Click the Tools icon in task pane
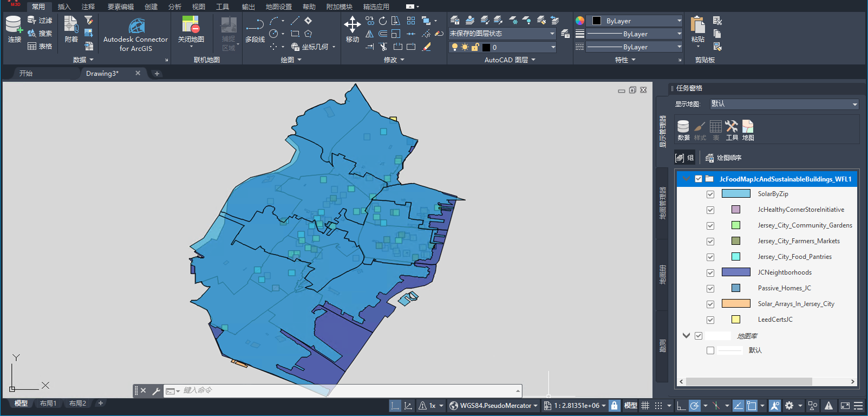Image resolution: width=868 pixels, height=416 pixels. pyautogui.click(x=732, y=130)
